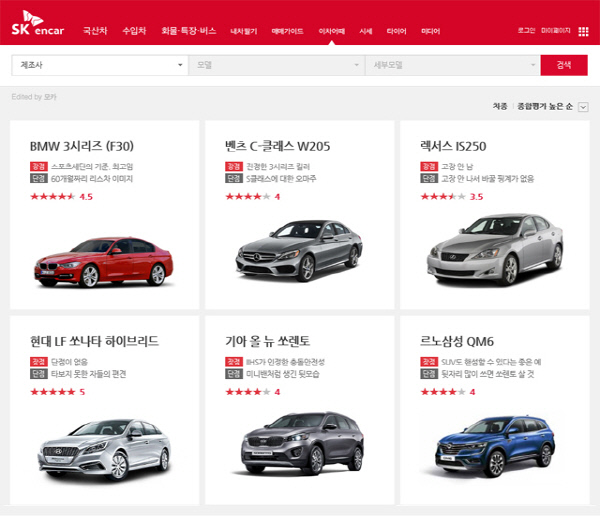The height and width of the screenshot is (516, 600).
Task: Click the 장점 badge on Lexus card
Action: click(x=429, y=166)
